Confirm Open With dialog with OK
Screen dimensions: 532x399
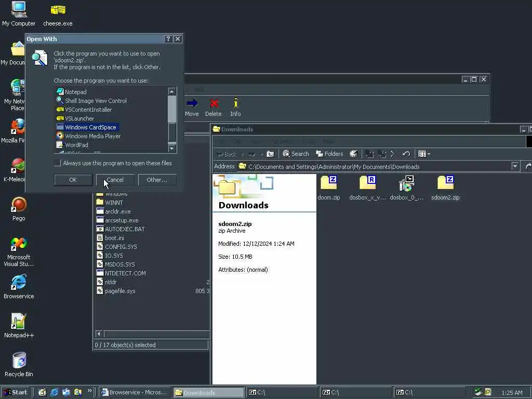coord(73,180)
